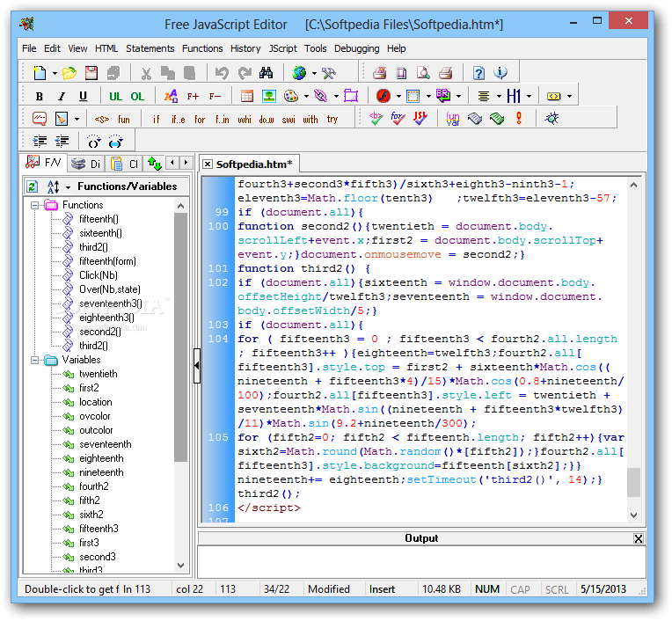Image resolution: width=672 pixels, height=621 pixels.
Task: Click the blue question mark help icon
Action: [478, 73]
